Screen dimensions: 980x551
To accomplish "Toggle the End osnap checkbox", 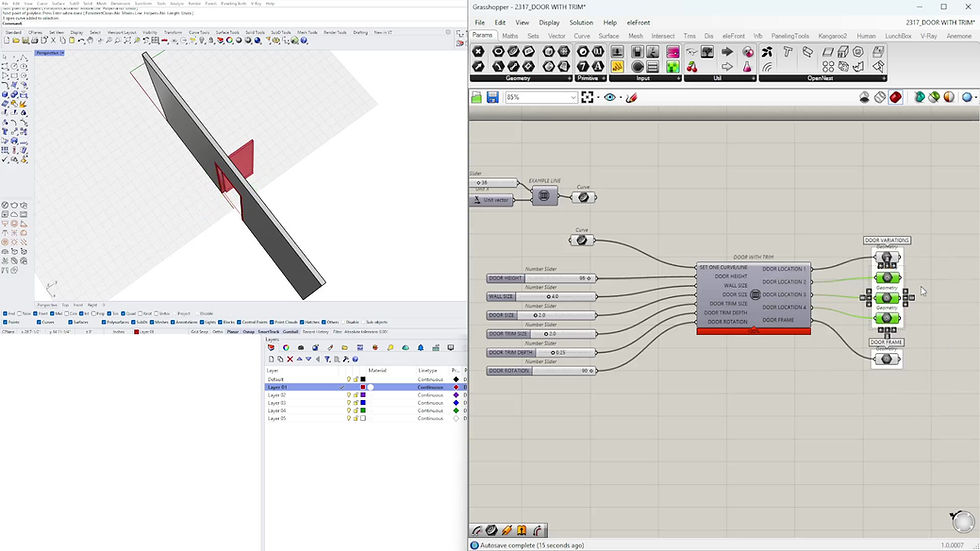I will click(x=5, y=314).
